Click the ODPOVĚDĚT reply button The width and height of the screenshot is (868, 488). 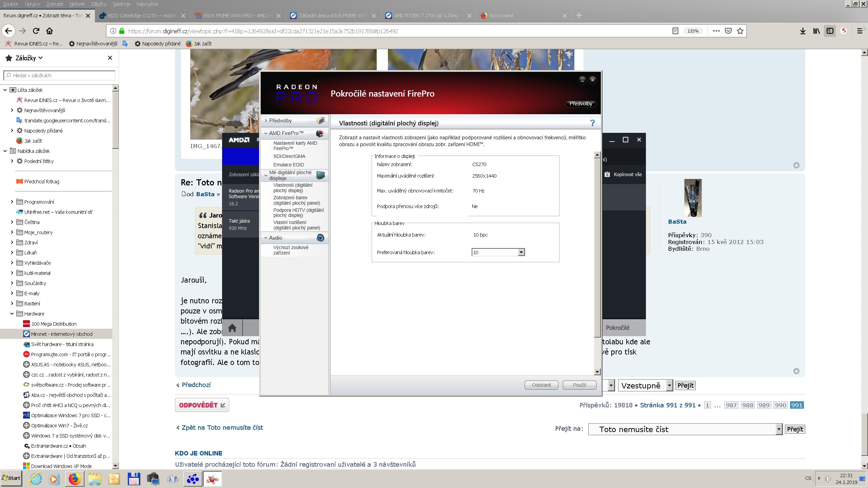[x=202, y=405]
